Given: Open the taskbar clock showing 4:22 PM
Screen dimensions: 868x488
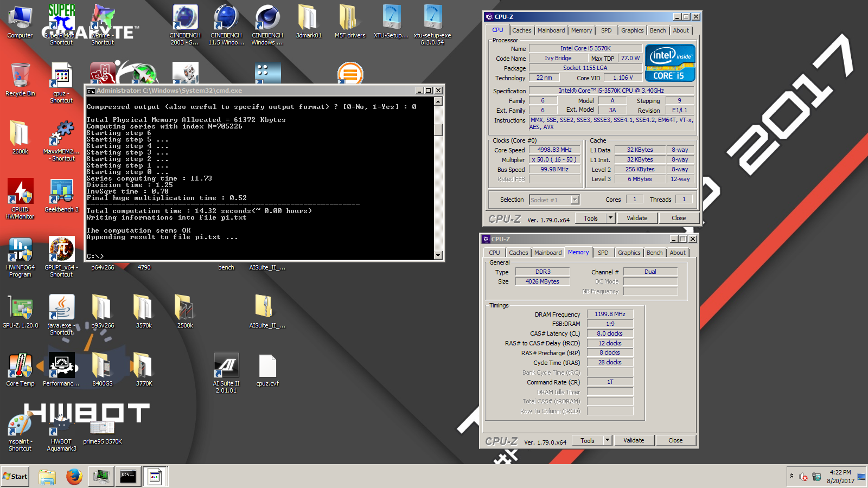Looking at the screenshot, I should (x=840, y=477).
